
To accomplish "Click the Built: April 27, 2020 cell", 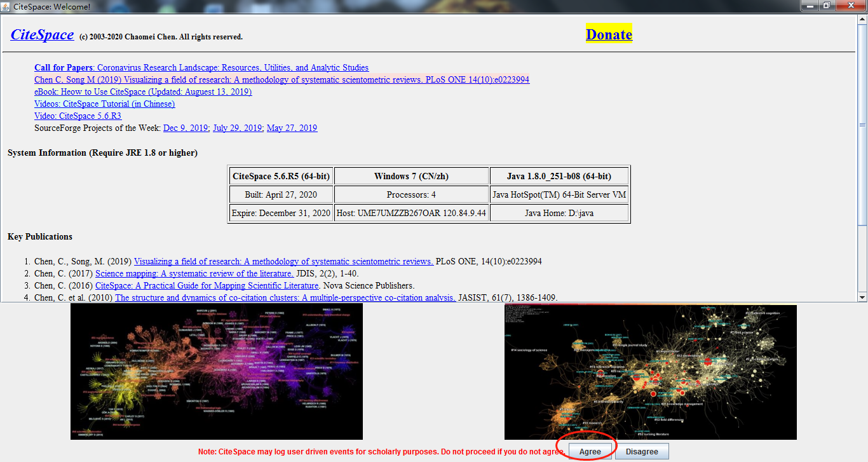I will (x=281, y=194).
